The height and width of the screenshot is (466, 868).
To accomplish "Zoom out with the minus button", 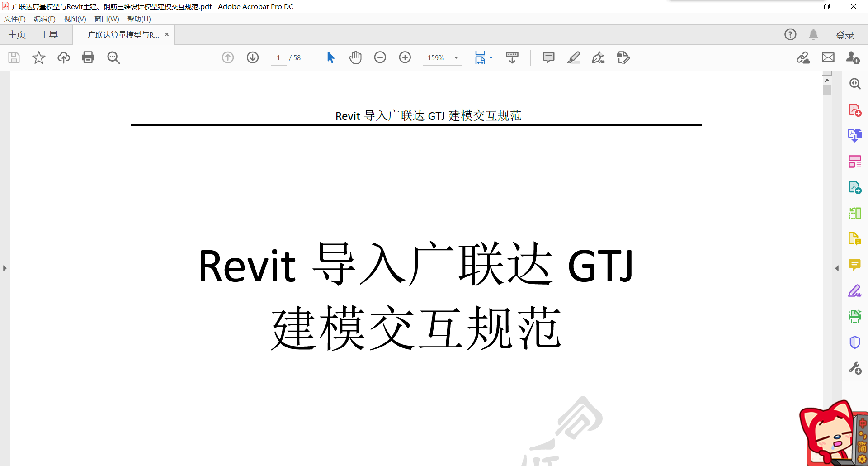I will tap(380, 57).
